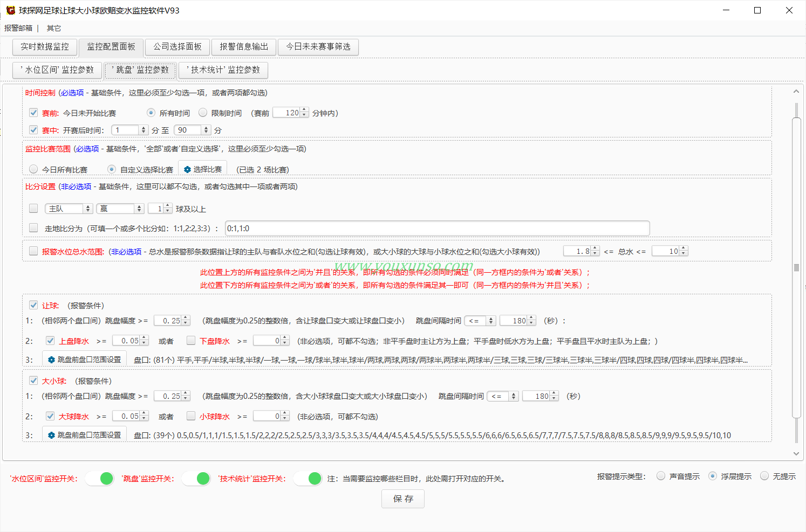Screen dimensions: 806x532
Task: Click 小球降水 0 spinner
Action: pos(271,416)
